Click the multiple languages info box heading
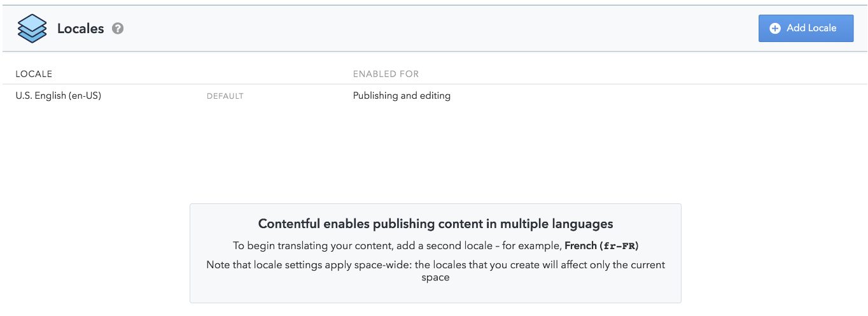The width and height of the screenshot is (868, 316). point(435,224)
